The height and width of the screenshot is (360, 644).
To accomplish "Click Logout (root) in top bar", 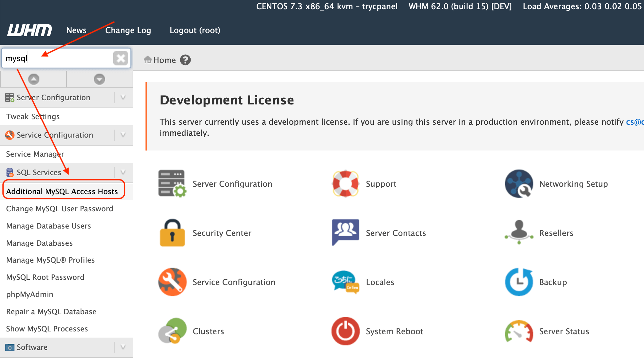I will pos(195,30).
